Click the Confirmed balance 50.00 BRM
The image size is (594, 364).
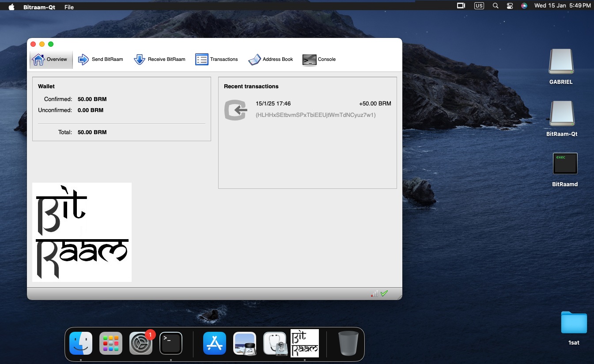[92, 99]
